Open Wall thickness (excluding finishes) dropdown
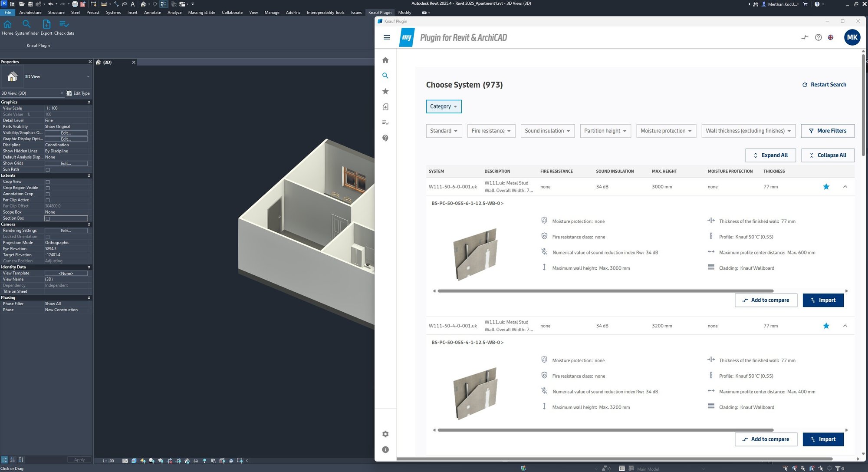The width and height of the screenshot is (868, 472). pos(748,131)
